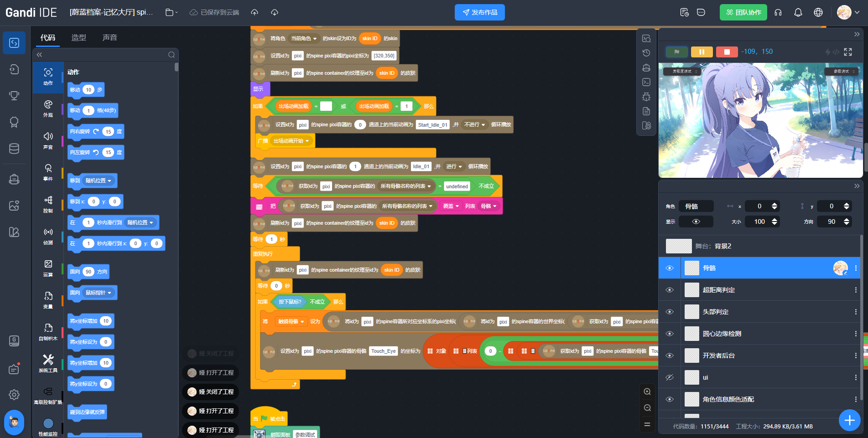The height and width of the screenshot is (438, 868).
Task: Select the 运算 operators block category
Action: 48,268
